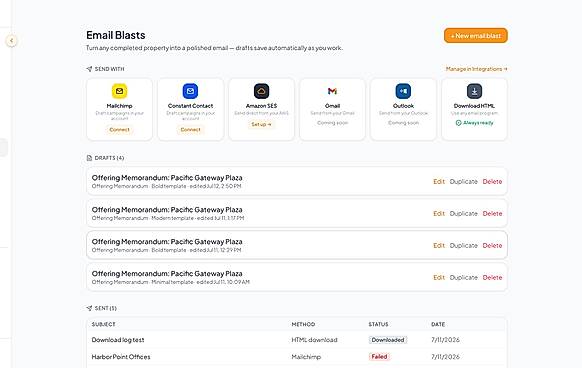Click the DATE column header
Screen dimensions: 582x368
438,324
